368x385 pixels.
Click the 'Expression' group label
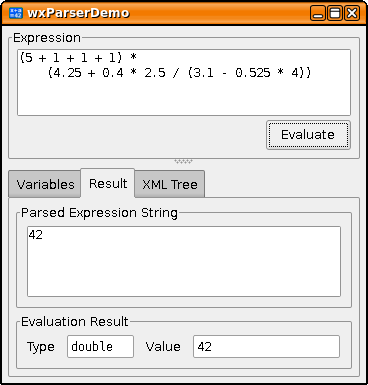coord(47,38)
